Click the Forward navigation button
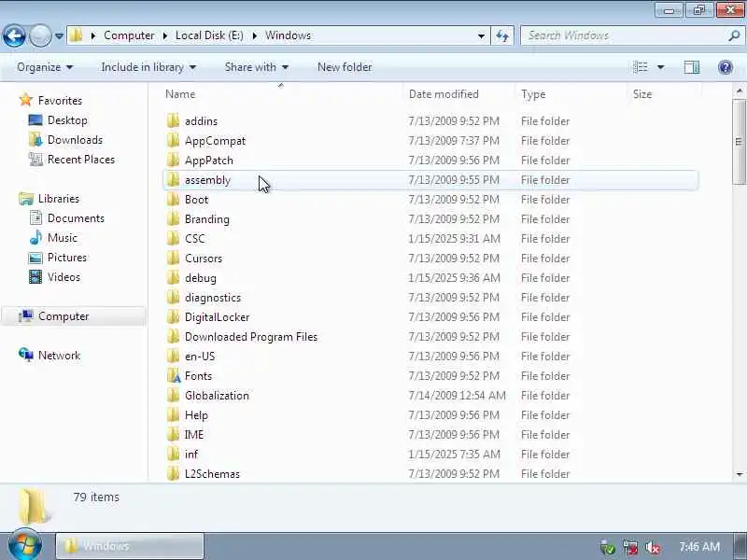747x560 pixels. pyautogui.click(x=40, y=35)
